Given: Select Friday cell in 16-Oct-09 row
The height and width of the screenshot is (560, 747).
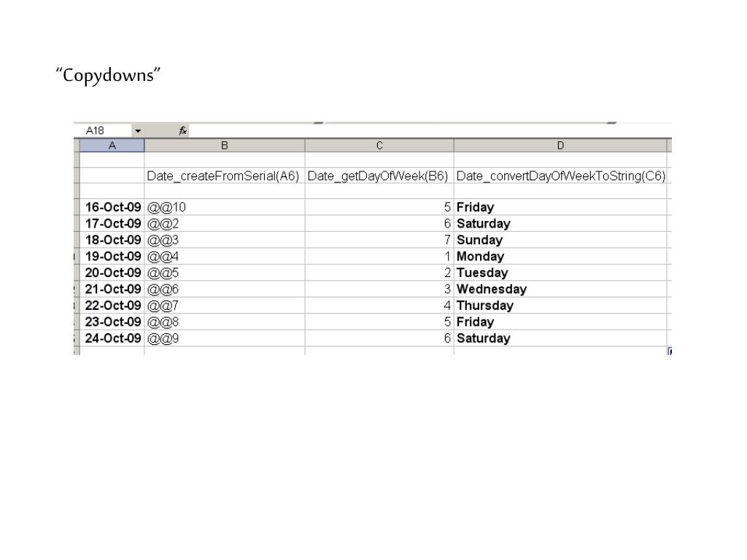Looking at the screenshot, I should coord(560,207).
